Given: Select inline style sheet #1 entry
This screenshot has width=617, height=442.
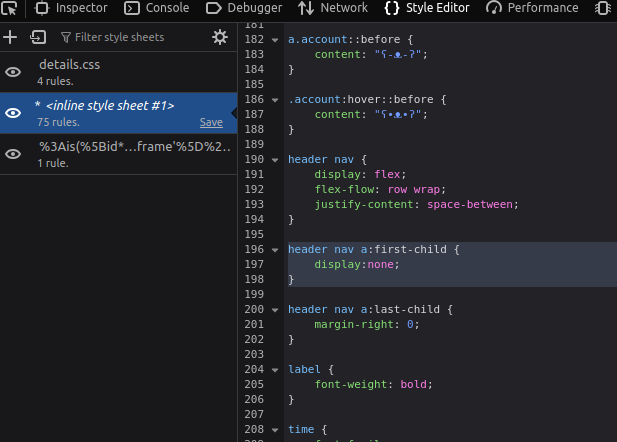Looking at the screenshot, I should click(118, 113).
